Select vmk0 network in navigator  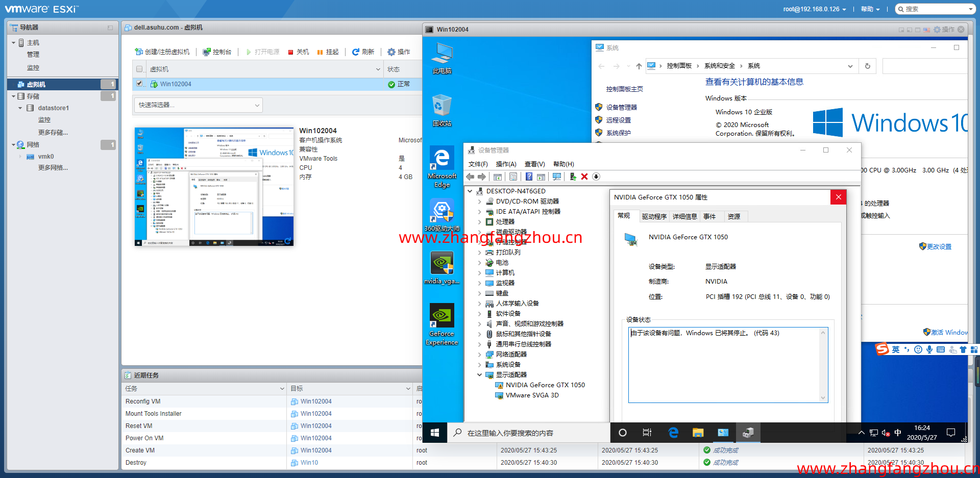[x=45, y=157]
